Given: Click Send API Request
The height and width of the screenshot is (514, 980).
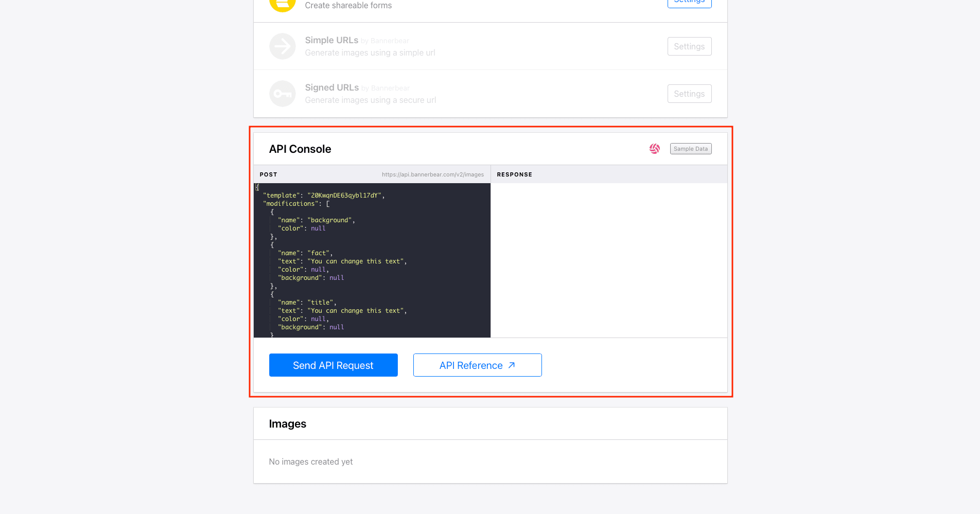Looking at the screenshot, I should tap(333, 365).
